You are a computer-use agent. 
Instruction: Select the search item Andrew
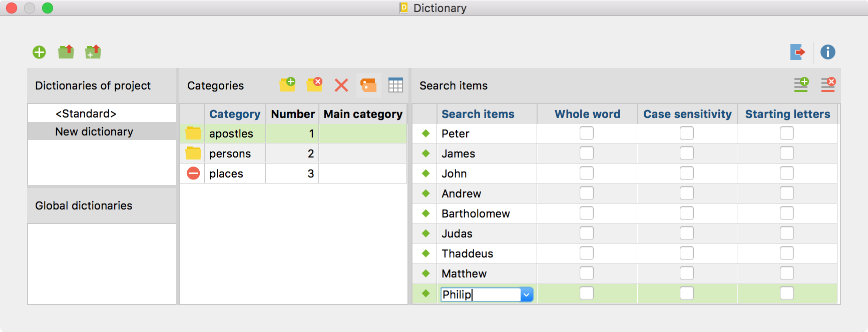coord(461,193)
